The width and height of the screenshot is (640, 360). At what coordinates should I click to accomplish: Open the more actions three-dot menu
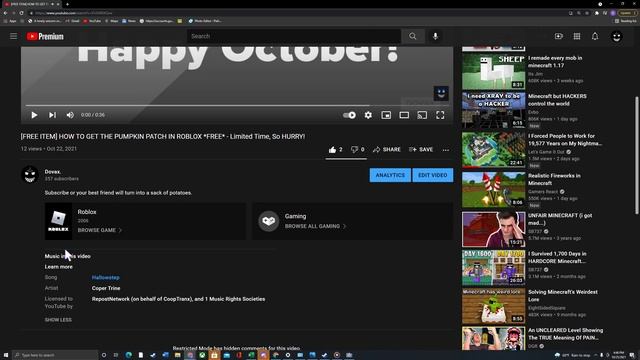(x=446, y=150)
